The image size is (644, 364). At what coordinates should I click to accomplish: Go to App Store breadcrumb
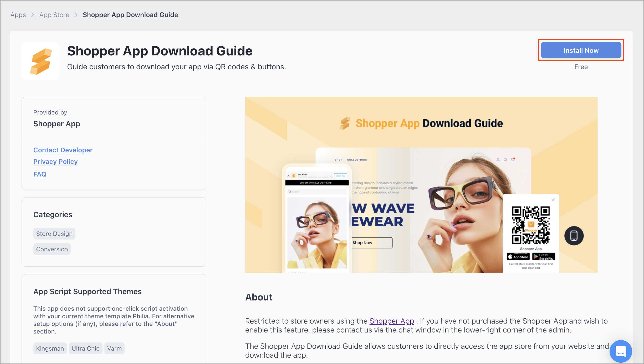point(54,15)
